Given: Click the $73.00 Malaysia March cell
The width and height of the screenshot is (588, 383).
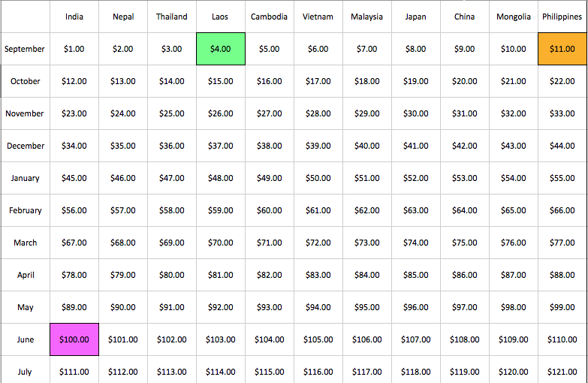Looking at the screenshot, I should (366, 243).
